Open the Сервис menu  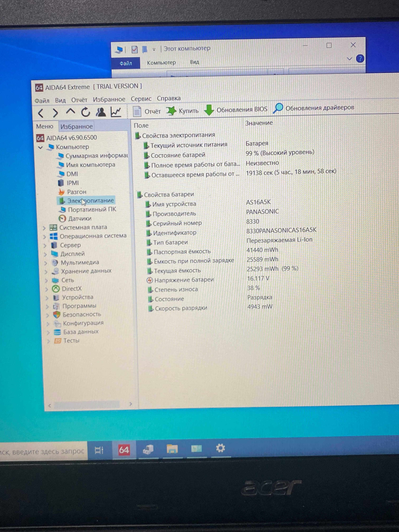pos(141,99)
